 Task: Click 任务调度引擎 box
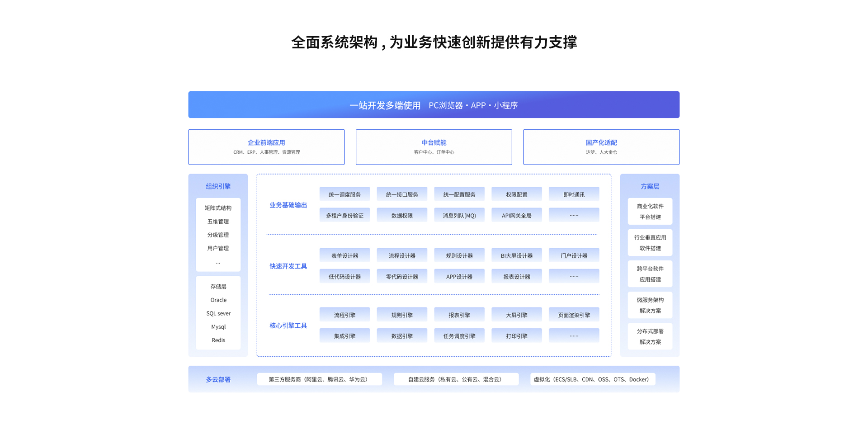[459, 335]
